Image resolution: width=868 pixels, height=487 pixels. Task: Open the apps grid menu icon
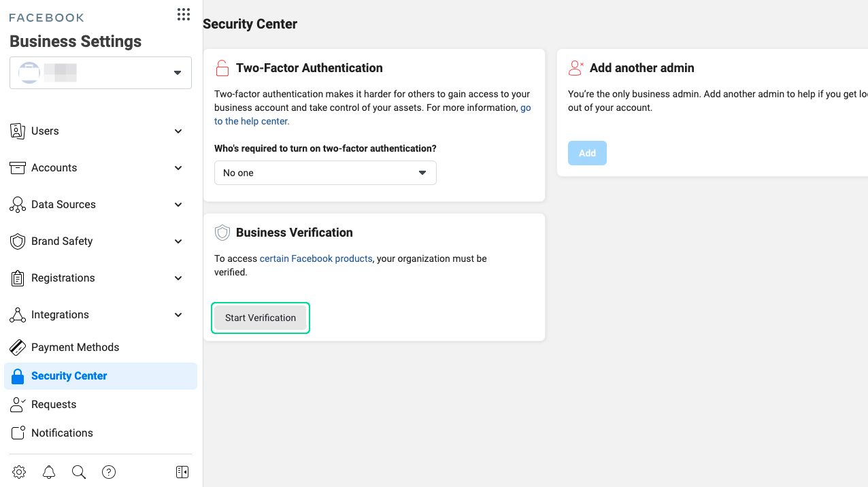[x=183, y=14]
